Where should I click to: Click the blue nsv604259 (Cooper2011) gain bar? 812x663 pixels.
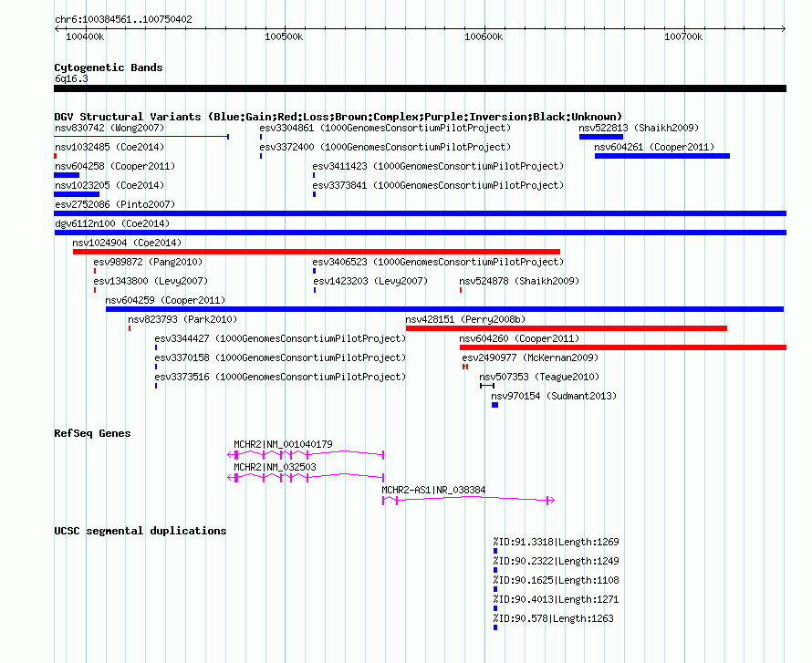[445, 309]
